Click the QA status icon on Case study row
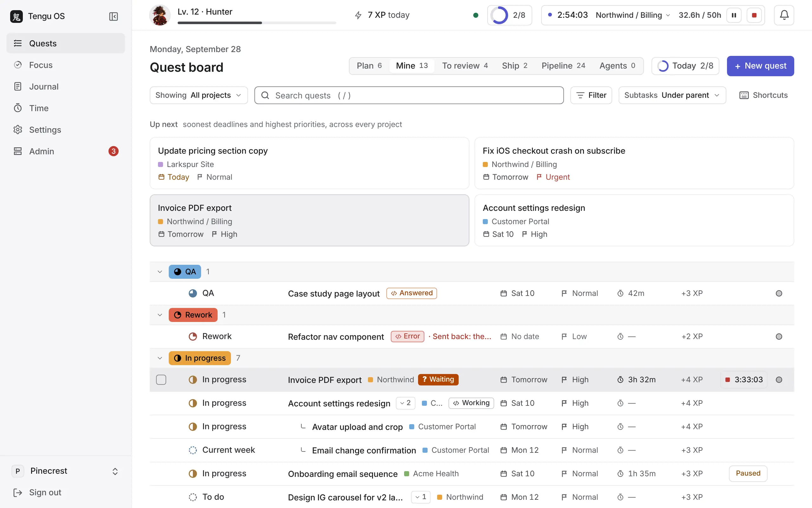Image resolution: width=812 pixels, height=508 pixels. [x=193, y=293]
